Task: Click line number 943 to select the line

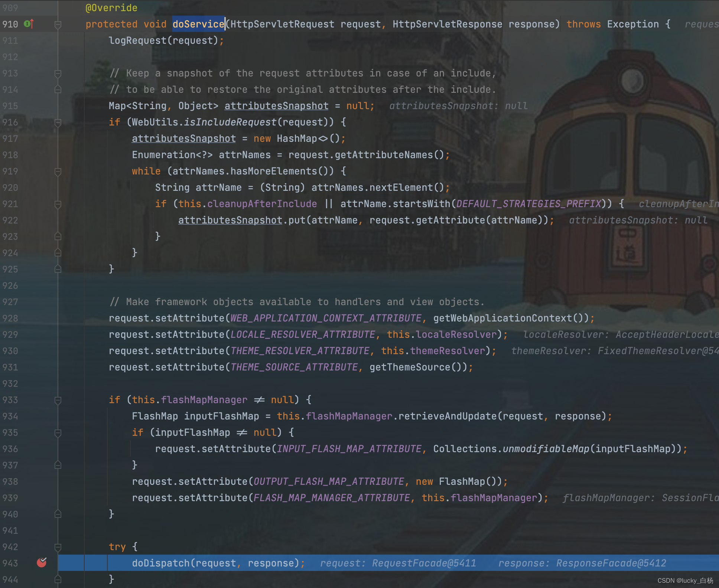Action: pyautogui.click(x=10, y=563)
